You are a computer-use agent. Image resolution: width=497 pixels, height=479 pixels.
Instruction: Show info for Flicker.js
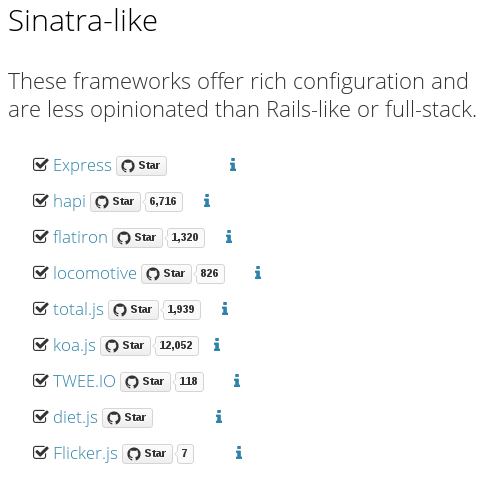239,453
